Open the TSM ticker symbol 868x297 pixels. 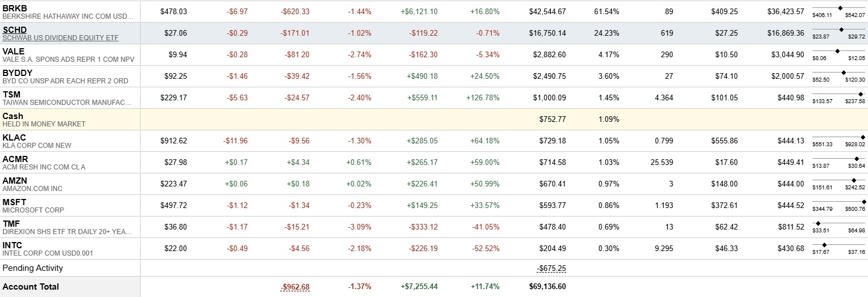click(x=11, y=94)
